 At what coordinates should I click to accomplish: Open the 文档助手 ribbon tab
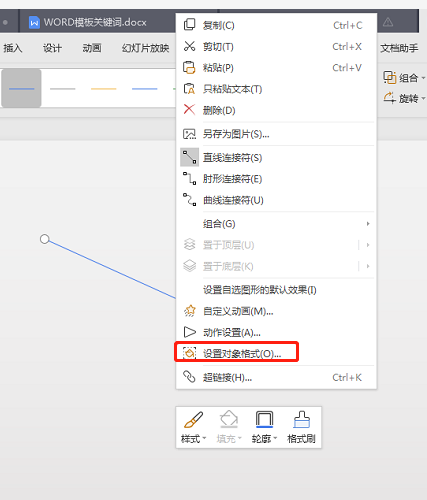coord(399,48)
